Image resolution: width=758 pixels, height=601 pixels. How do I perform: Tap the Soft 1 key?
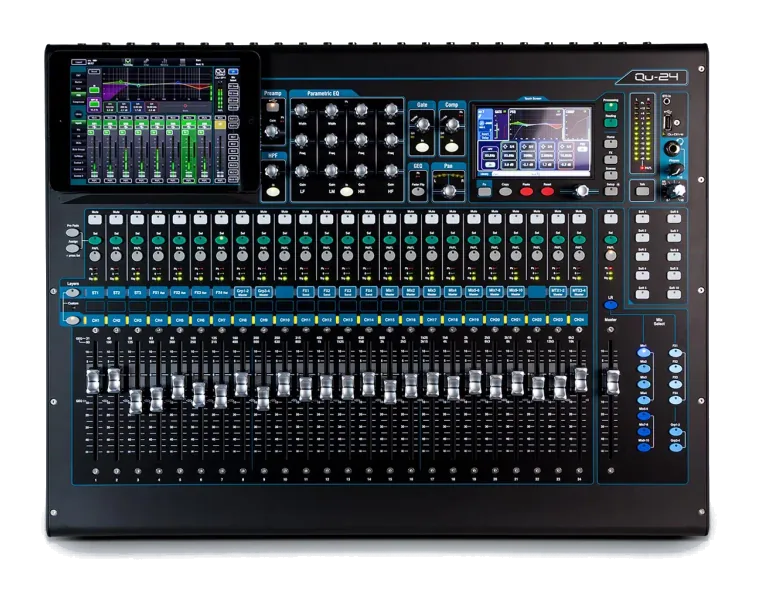[642, 219]
